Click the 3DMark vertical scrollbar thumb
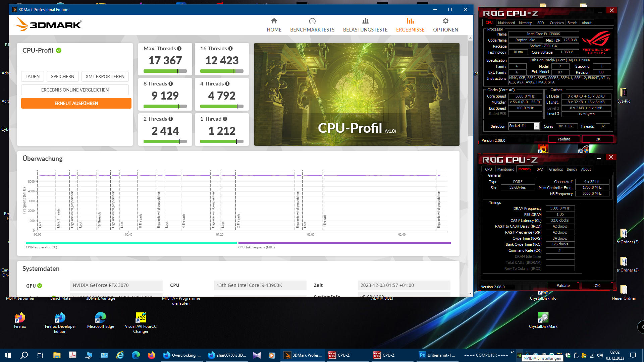 [470, 89]
